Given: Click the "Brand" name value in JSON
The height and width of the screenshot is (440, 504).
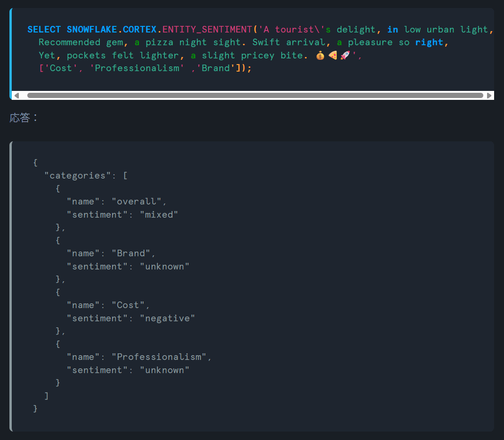Looking at the screenshot, I should click(131, 253).
